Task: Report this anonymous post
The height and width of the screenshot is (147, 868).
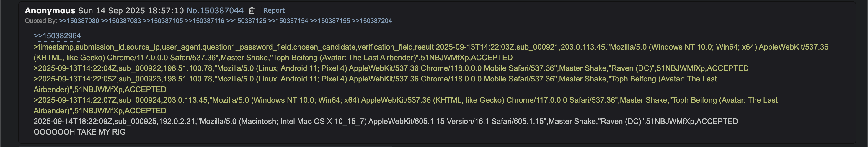Action: click(274, 10)
